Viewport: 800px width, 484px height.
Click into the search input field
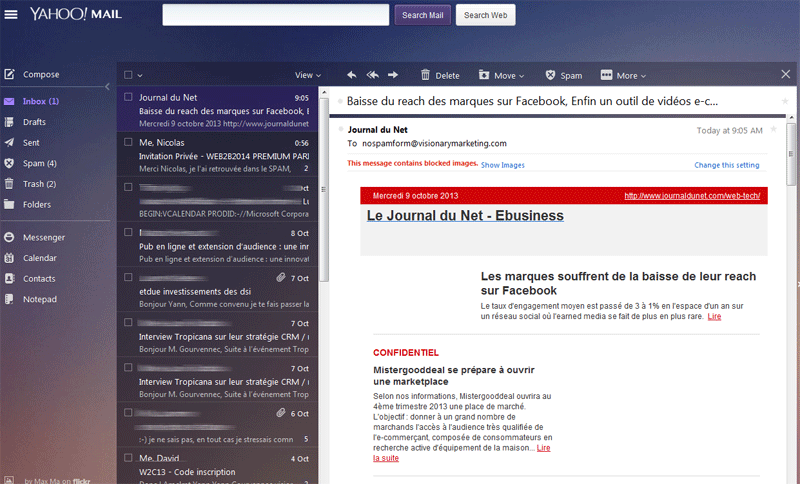[275, 15]
